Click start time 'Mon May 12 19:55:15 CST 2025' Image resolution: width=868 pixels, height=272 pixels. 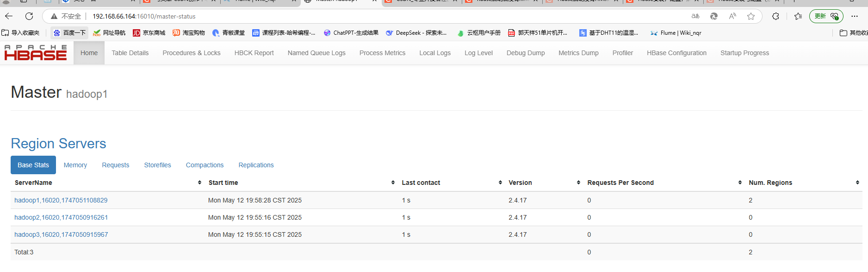click(255, 234)
